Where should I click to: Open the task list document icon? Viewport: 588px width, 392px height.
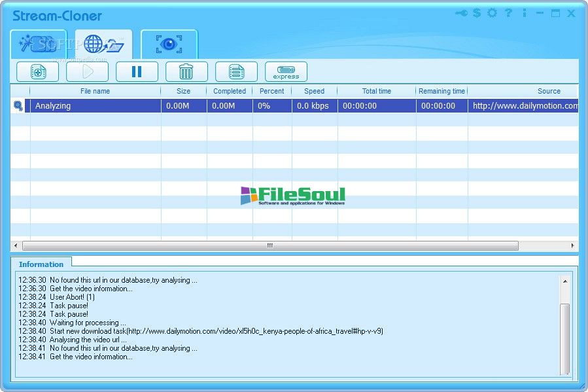tap(236, 71)
